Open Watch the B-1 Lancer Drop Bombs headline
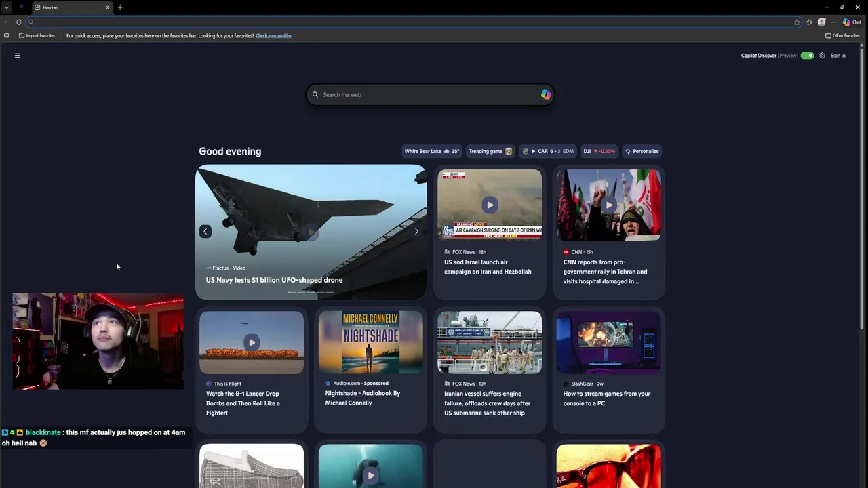The width and height of the screenshot is (868, 488). (x=243, y=403)
